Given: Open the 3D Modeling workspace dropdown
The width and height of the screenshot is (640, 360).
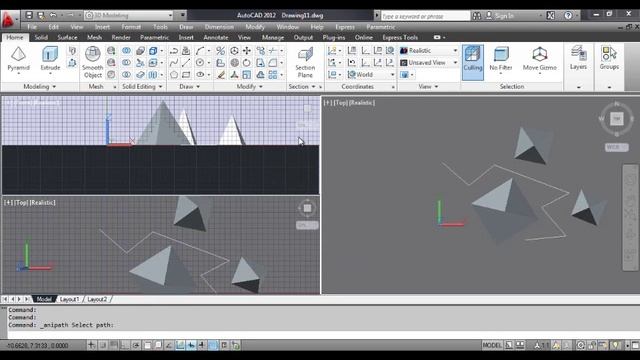Looking at the screenshot, I should [129, 16].
